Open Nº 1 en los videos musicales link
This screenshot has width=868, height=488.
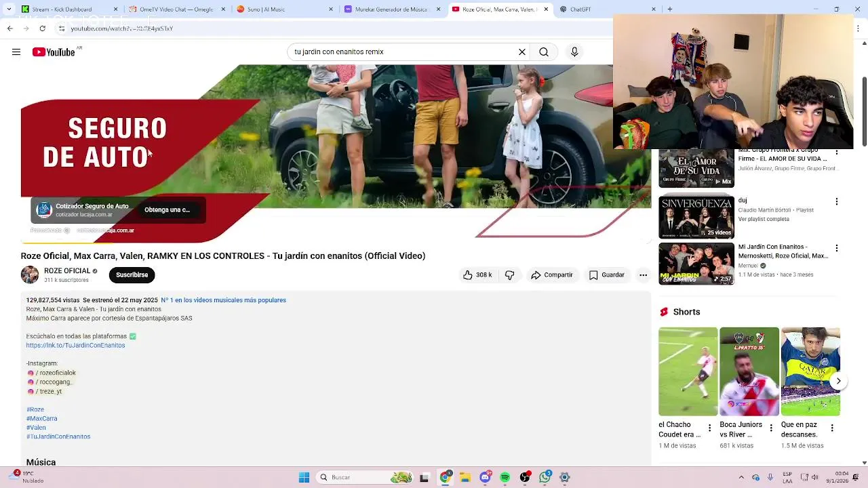223,300
